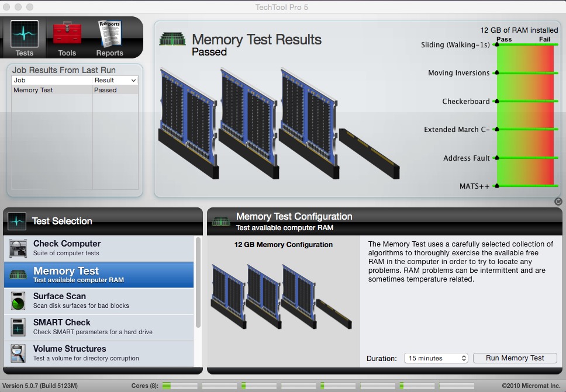Image resolution: width=566 pixels, height=392 pixels.
Task: Click the Memory Test Results RAM icon
Action: (172, 39)
